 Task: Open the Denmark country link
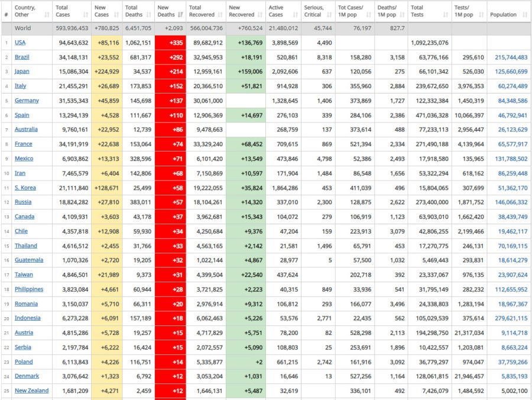[x=27, y=376]
